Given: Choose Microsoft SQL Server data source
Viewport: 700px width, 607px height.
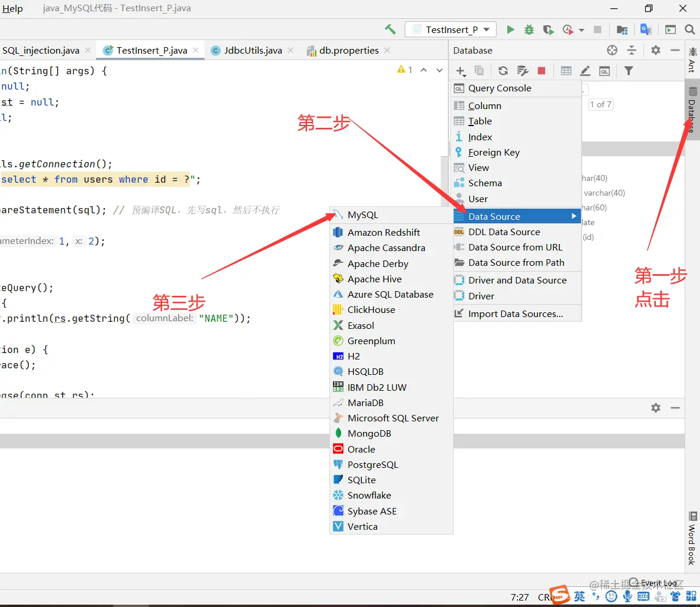Looking at the screenshot, I should click(391, 418).
